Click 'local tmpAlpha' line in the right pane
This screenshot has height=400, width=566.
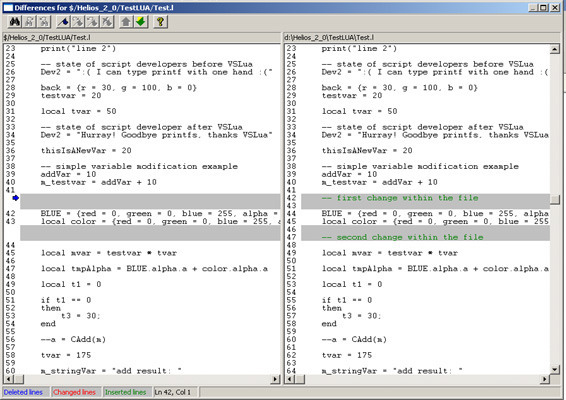coord(435,269)
